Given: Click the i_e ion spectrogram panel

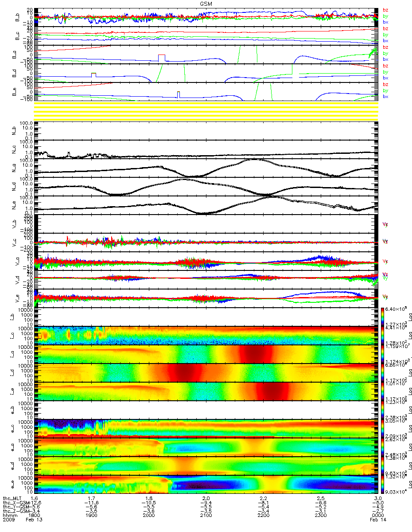Looking at the screenshot, I should click(206, 391).
